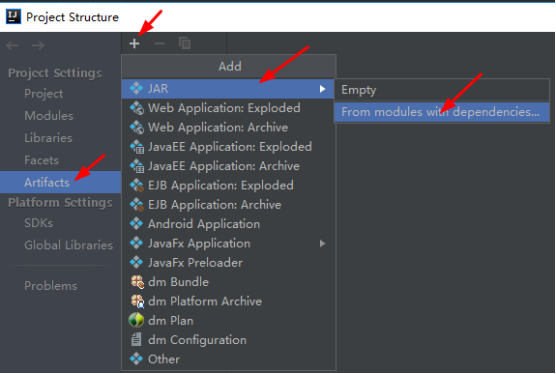Screen dimensions: 556x374
Task: Click the forward navigation arrow
Action: point(38,45)
